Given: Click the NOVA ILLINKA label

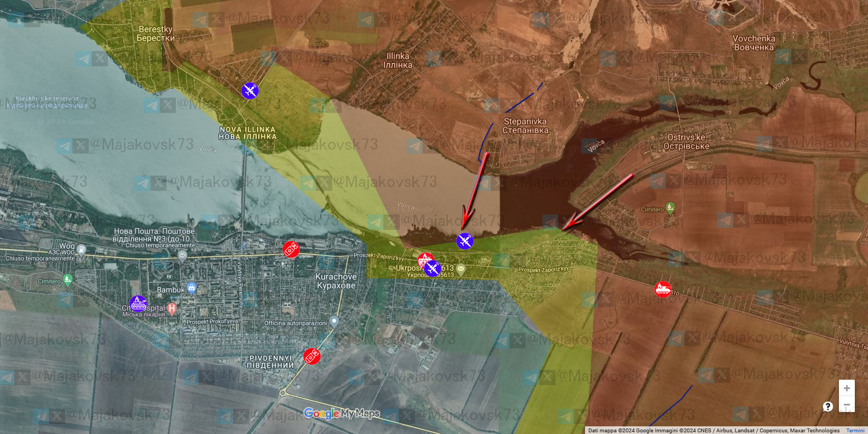Looking at the screenshot, I should [248, 133].
